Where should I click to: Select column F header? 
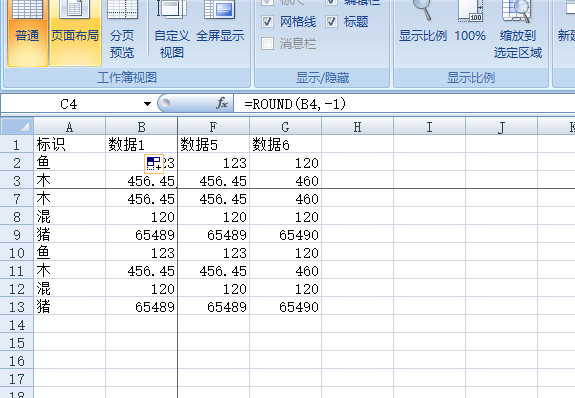(213, 127)
